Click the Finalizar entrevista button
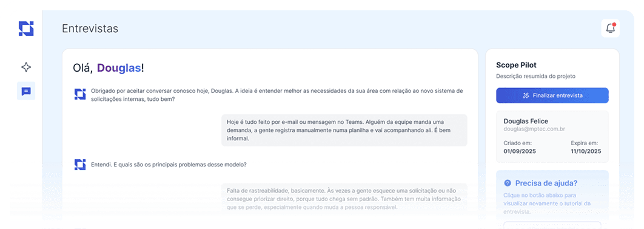 pos(552,95)
